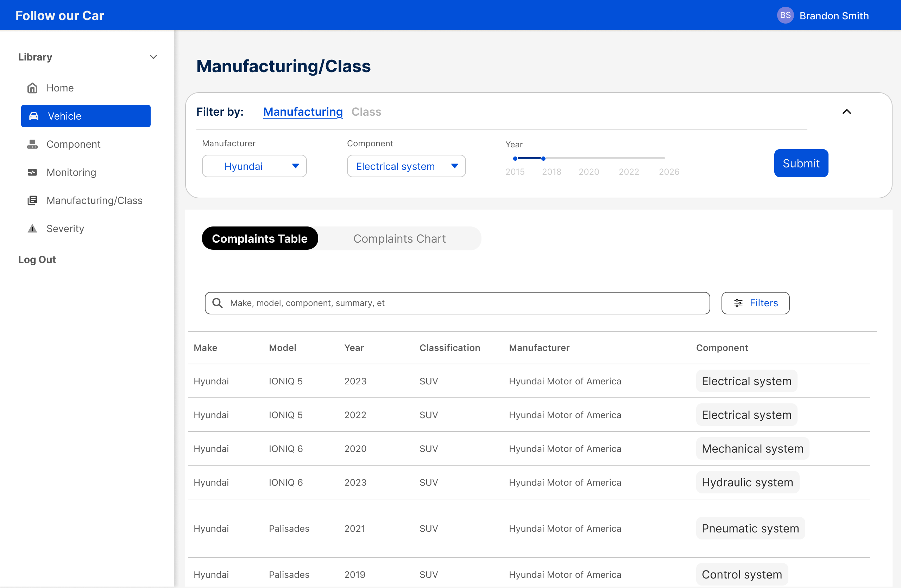The height and width of the screenshot is (588, 901).
Task: Select the Complaints Chart tab
Action: pos(399,238)
